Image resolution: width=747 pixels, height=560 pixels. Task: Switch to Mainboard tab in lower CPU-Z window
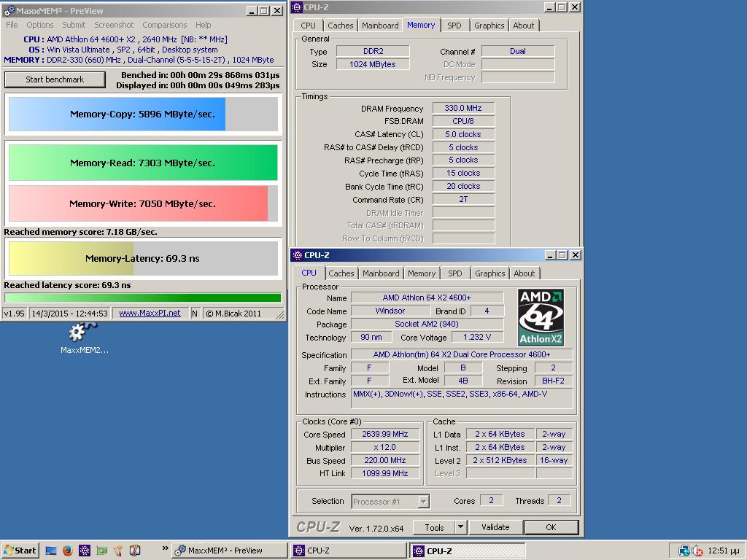click(x=381, y=273)
